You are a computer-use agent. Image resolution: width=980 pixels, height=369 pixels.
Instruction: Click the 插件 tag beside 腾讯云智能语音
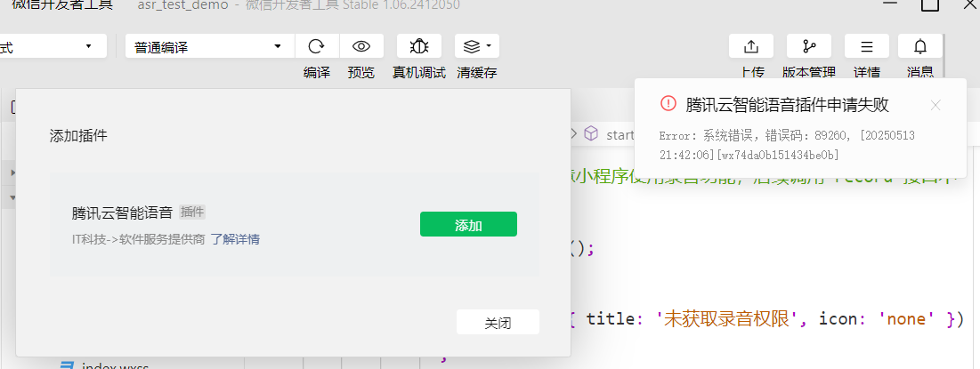(x=192, y=213)
